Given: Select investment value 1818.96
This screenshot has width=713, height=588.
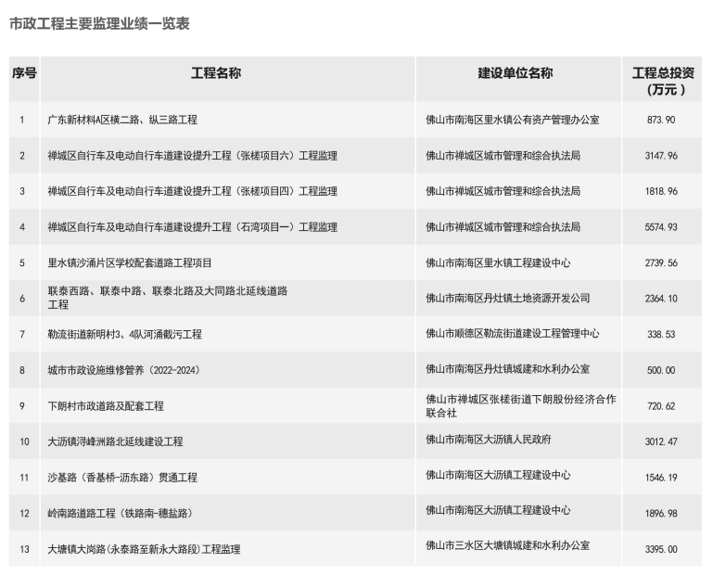Looking at the screenshot, I should coord(661,191).
